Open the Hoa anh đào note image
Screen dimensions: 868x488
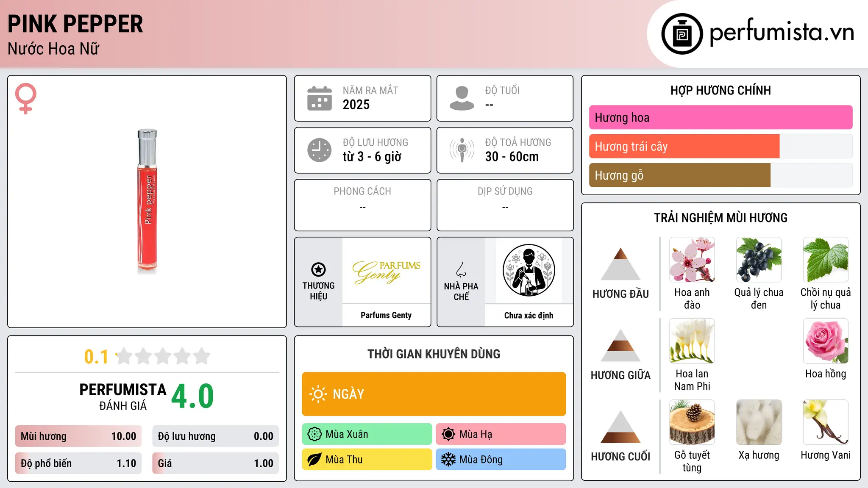pos(692,260)
